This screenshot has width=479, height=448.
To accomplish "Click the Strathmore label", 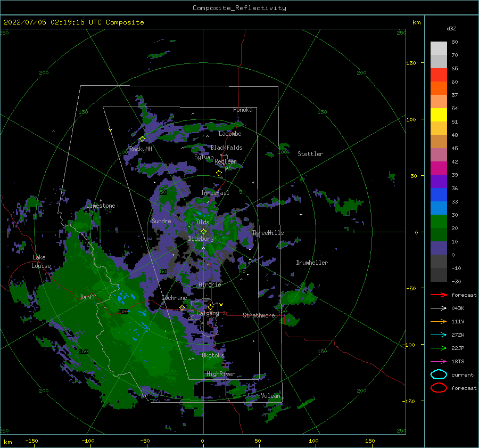I will (259, 315).
